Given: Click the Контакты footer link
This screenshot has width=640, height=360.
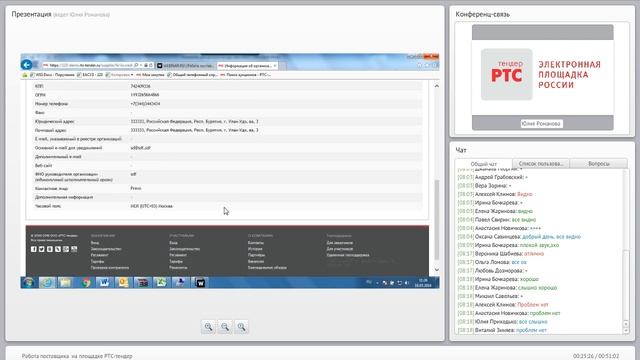Looking at the screenshot, I should tap(256, 243).
